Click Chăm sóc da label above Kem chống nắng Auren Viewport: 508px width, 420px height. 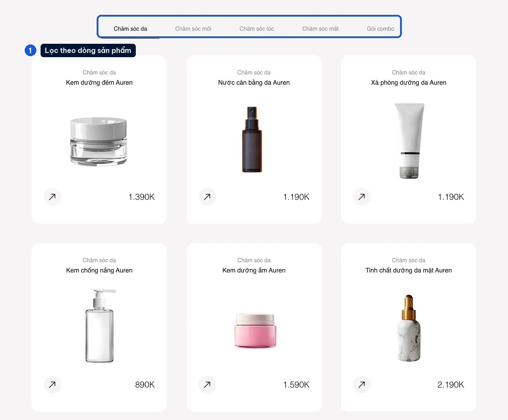tap(99, 260)
